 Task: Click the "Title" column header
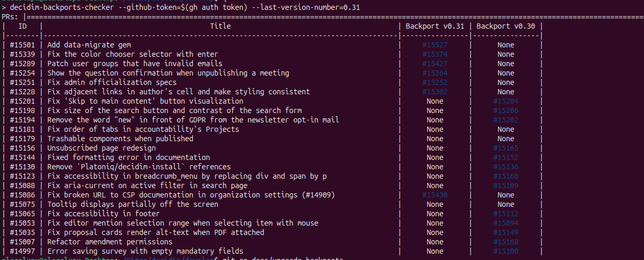coord(220,26)
